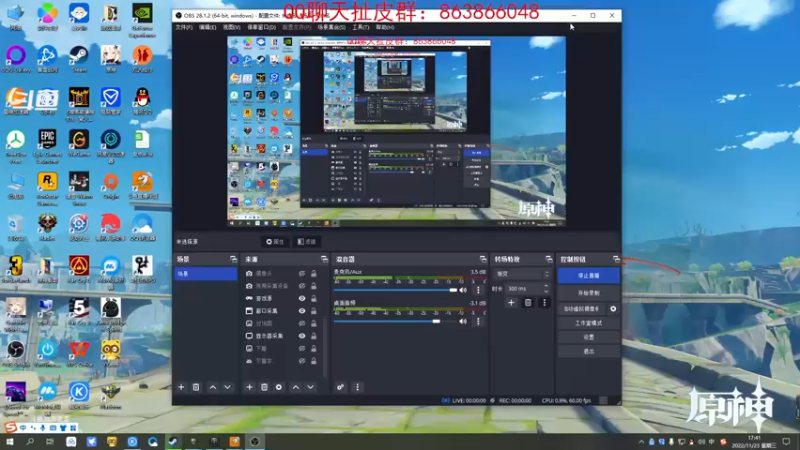This screenshot has height=450, width=800.
Task: Open the Docks menu in OBS
Action: [261, 27]
